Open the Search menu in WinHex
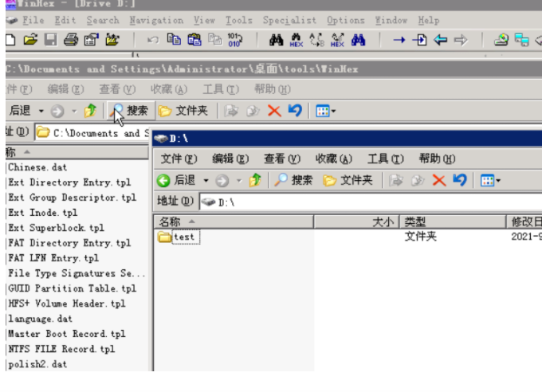The image size is (542, 392). point(103,21)
